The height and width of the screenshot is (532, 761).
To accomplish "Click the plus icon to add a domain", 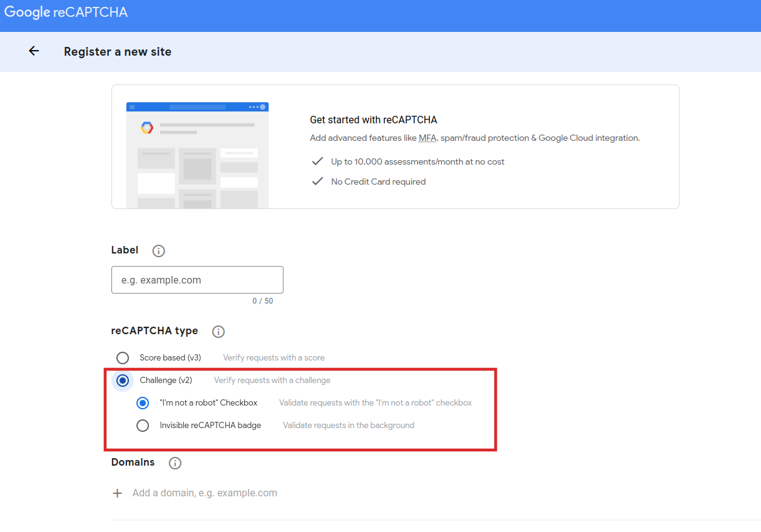I will click(117, 493).
